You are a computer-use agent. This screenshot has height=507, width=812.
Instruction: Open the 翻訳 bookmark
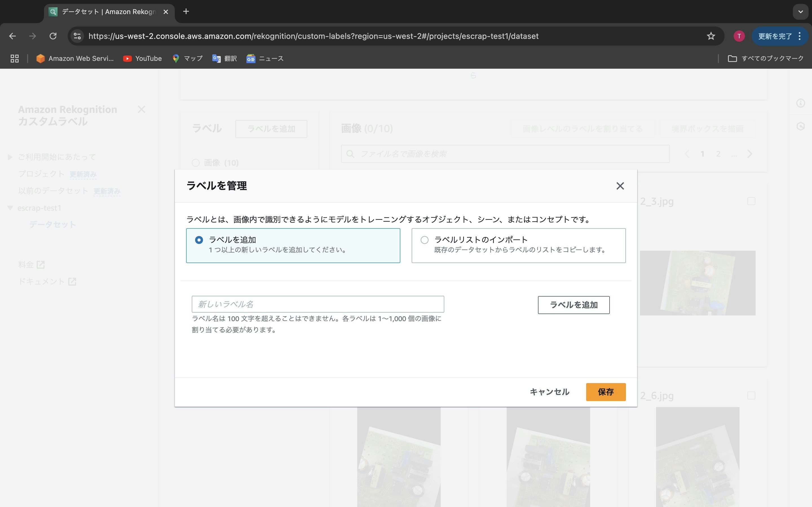(224, 58)
